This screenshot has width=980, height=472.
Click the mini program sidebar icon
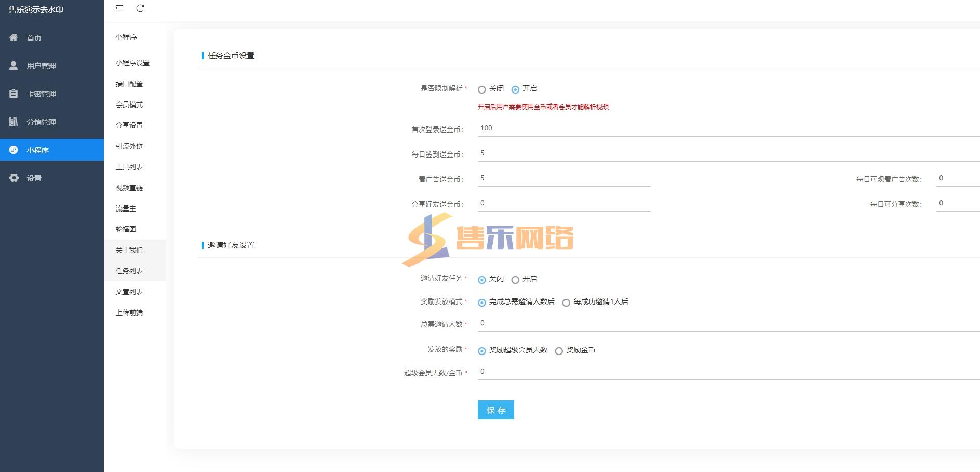click(14, 150)
